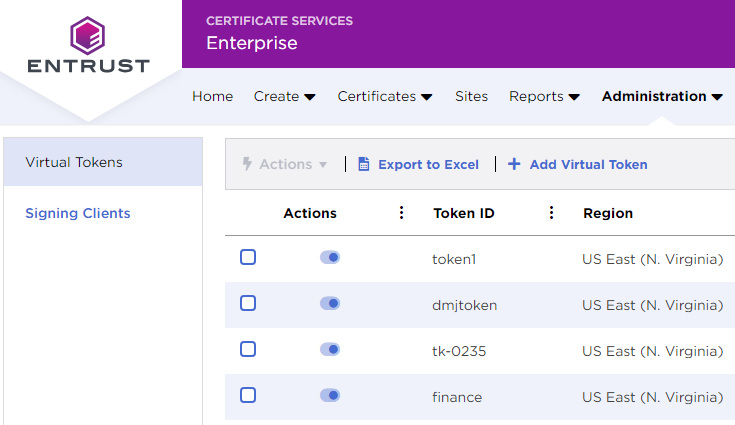Tick the checkbox next to finance
This screenshot has width=735, height=425.
pos(248,395)
